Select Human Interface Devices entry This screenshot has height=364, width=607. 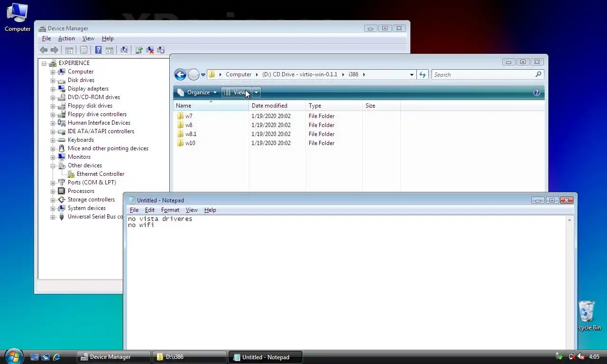pyautogui.click(x=99, y=123)
